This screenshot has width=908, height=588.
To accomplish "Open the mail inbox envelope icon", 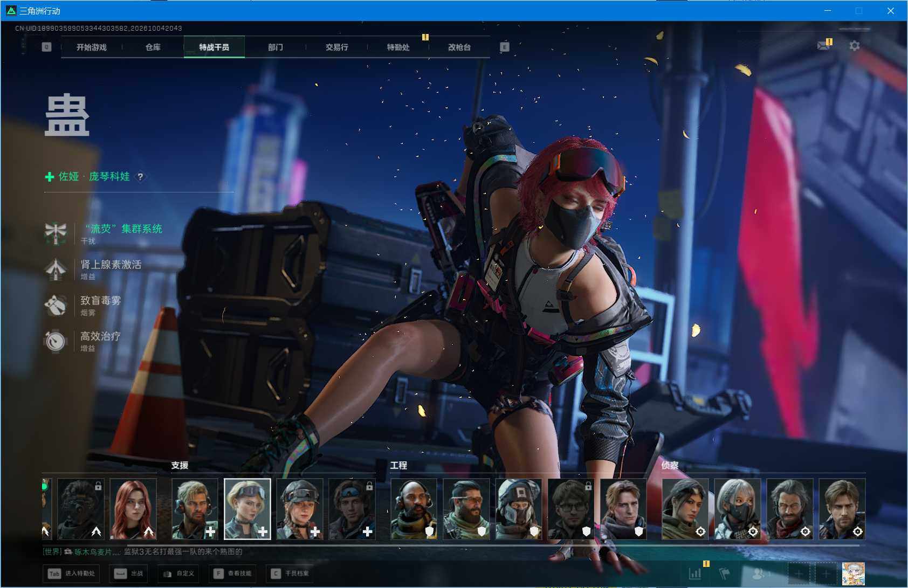I will (x=823, y=45).
